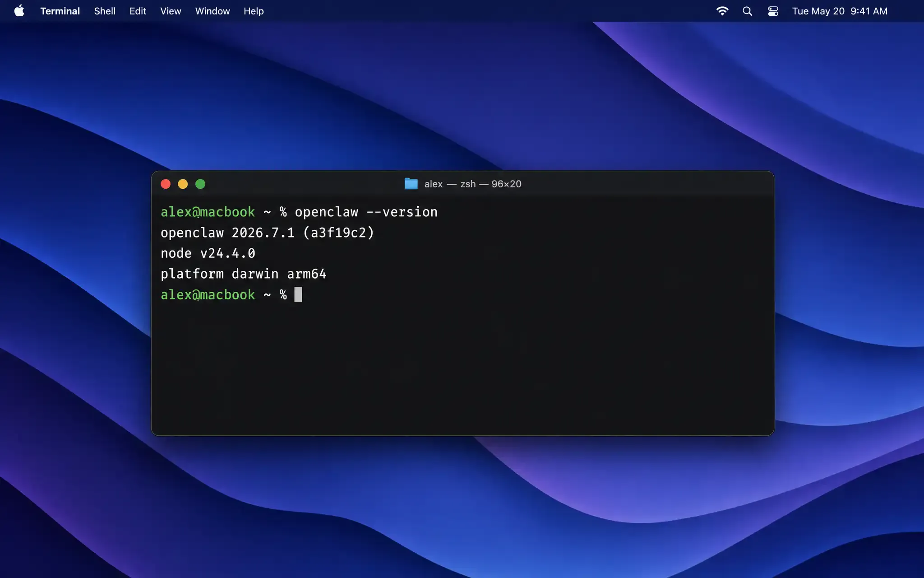Click the window title 'alex — zsh — 96×20'
Image resolution: width=924 pixels, height=578 pixels.
pos(473,184)
